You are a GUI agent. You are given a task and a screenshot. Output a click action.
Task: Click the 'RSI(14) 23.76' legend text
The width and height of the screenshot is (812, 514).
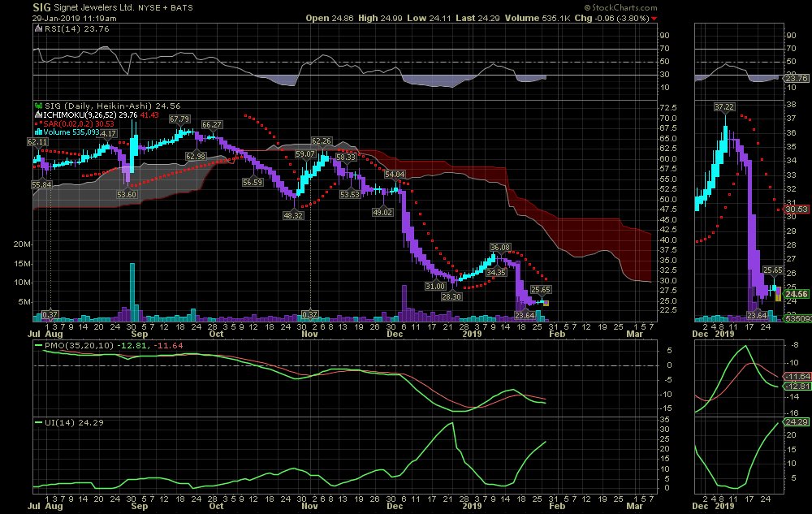[76, 29]
